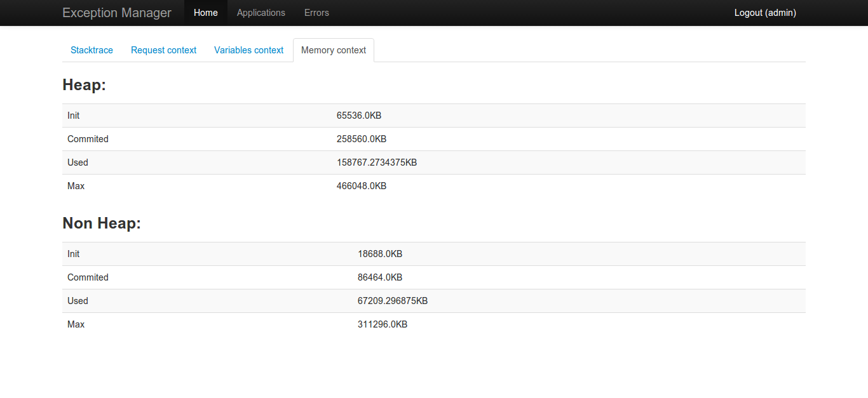Click the Non Heap: heading
868x398 pixels.
click(x=102, y=223)
